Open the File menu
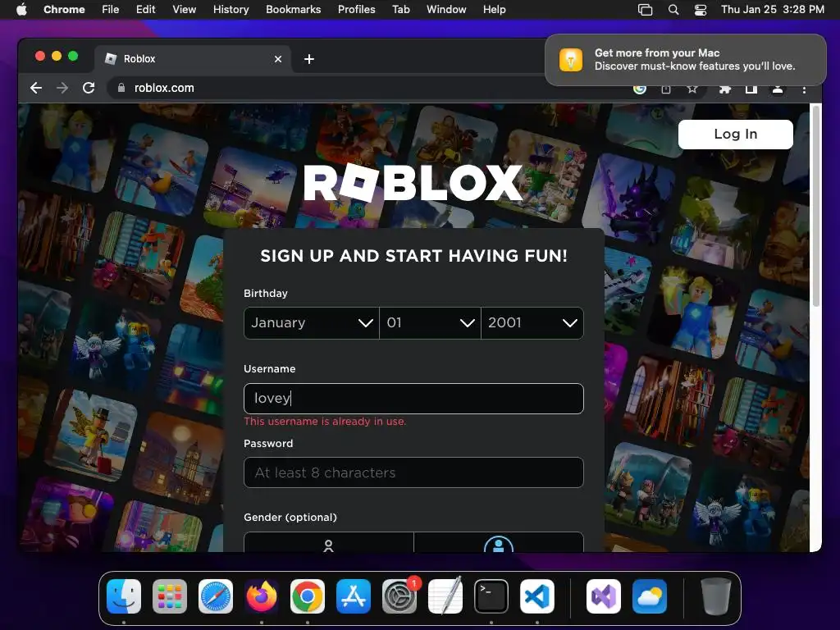 coord(111,9)
